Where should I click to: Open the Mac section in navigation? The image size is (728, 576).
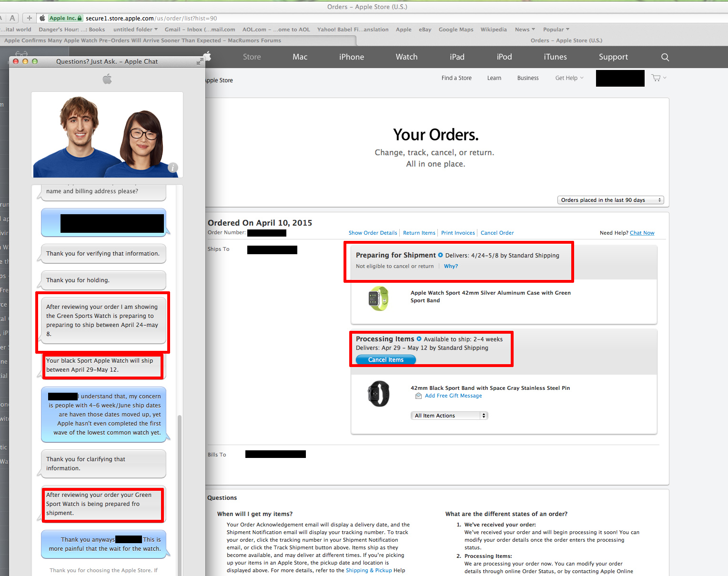(x=300, y=57)
